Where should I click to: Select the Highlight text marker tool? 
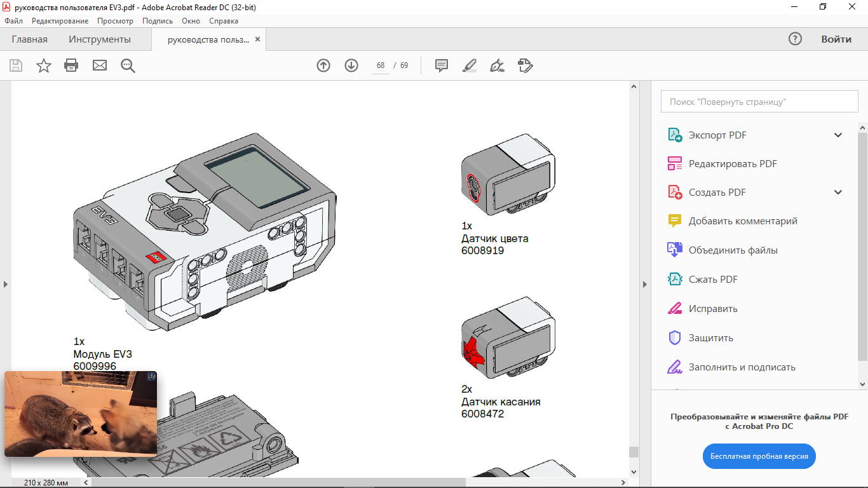tap(470, 65)
